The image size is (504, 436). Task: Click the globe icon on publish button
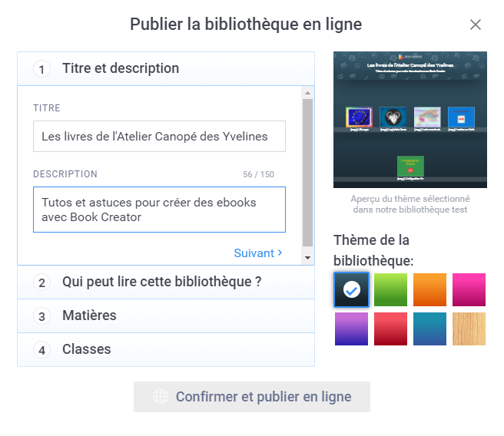pyautogui.click(x=161, y=397)
